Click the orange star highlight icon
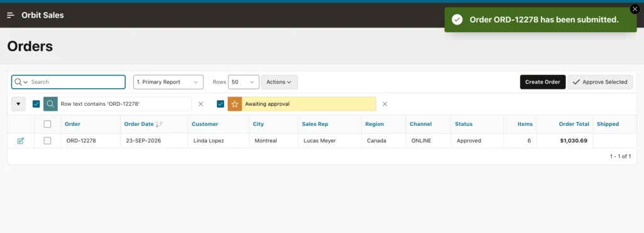This screenshot has height=233, width=644. point(235,104)
